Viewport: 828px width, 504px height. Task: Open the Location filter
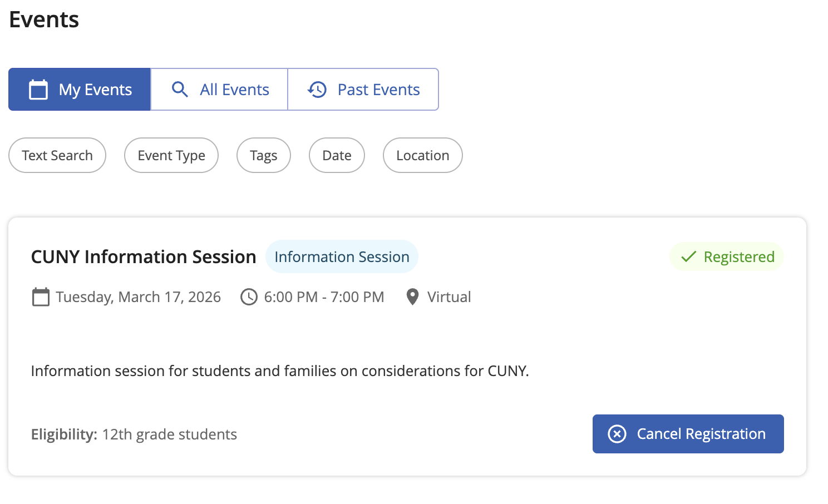pos(422,155)
